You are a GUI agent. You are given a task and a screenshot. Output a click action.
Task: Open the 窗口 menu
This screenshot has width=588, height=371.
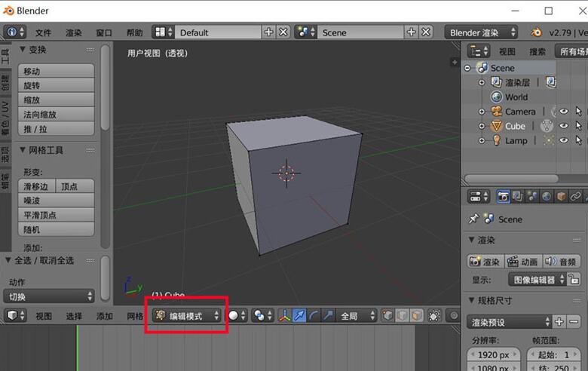point(104,33)
